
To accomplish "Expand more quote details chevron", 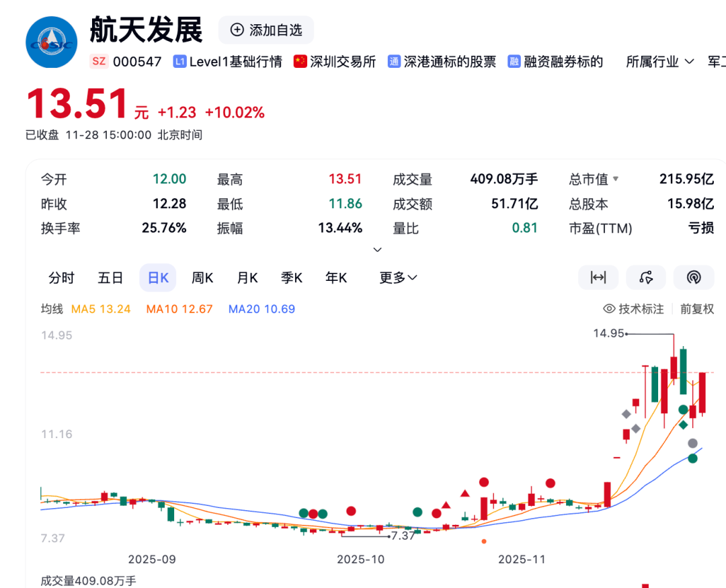I will pos(377,249).
